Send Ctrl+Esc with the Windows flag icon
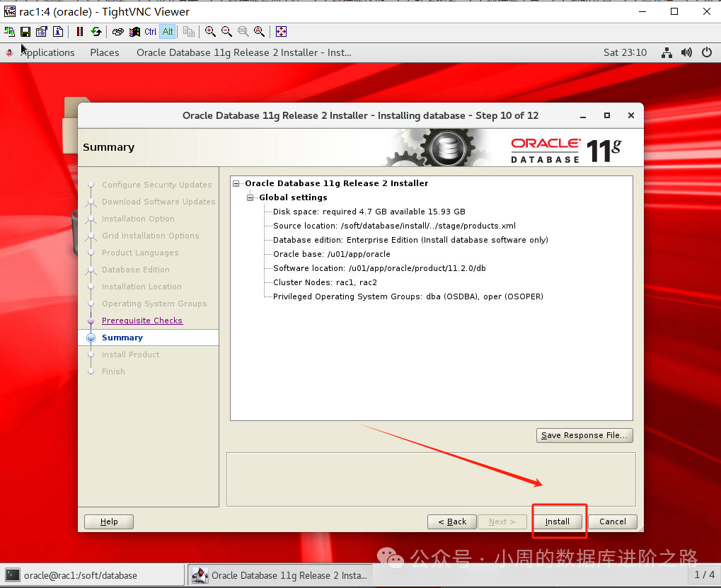This screenshot has width=721, height=588. [x=134, y=32]
